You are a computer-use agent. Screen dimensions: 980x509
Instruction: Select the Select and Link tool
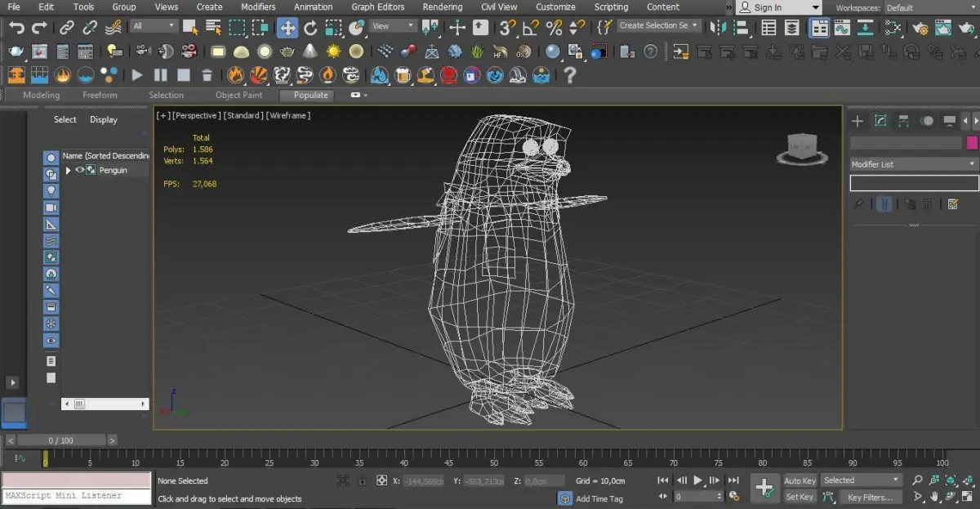(x=68, y=27)
